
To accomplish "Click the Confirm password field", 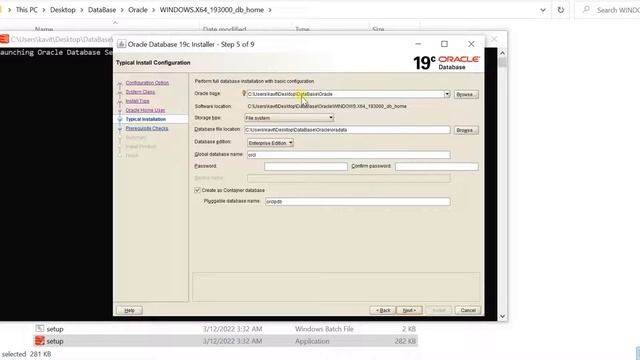I will [437, 167].
